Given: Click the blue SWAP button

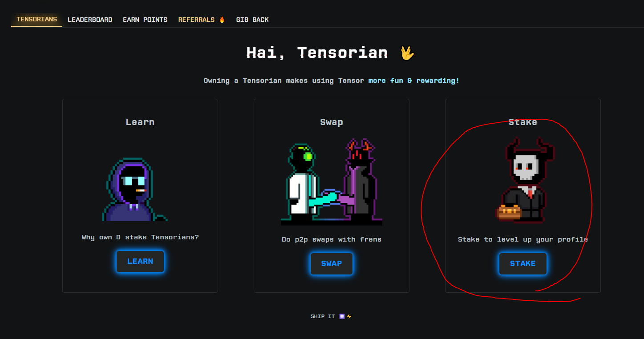Looking at the screenshot, I should coord(332,264).
